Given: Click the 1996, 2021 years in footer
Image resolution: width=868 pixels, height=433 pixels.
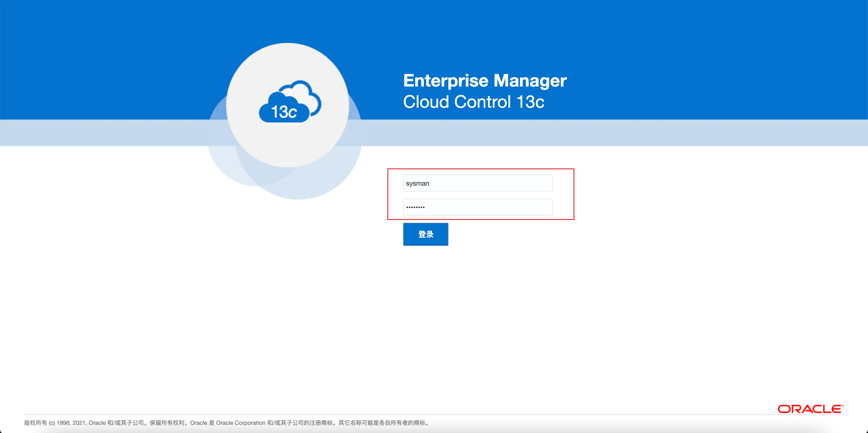Looking at the screenshot, I should coord(71,423).
